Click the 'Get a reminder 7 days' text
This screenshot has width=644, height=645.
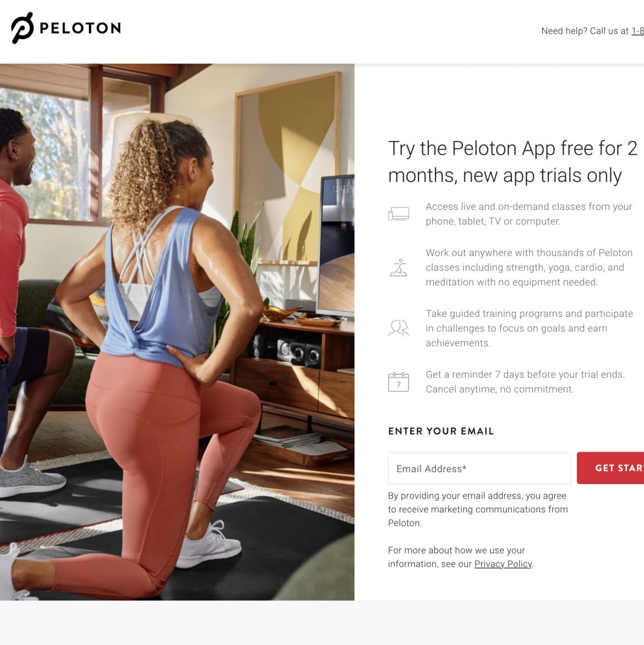pos(525,382)
